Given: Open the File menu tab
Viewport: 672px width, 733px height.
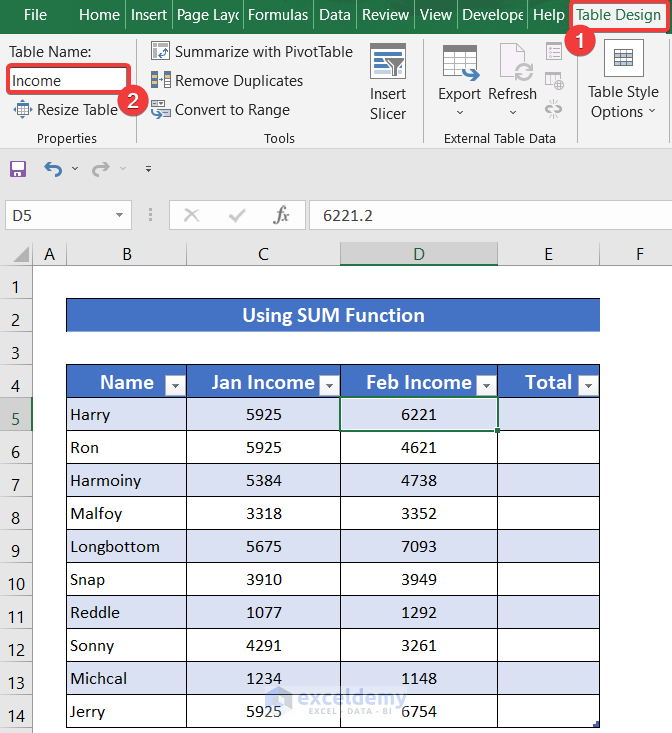Looking at the screenshot, I should (x=35, y=15).
